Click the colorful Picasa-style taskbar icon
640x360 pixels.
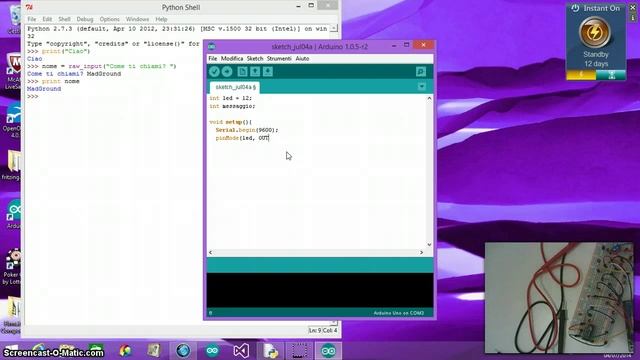125,351
